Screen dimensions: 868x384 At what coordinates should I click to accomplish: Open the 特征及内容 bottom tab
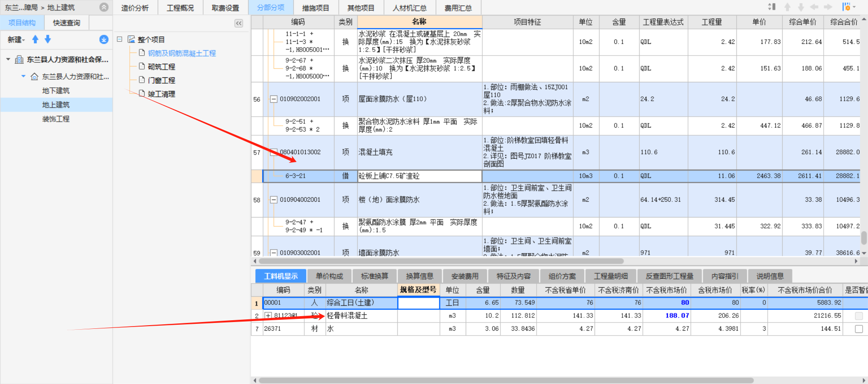click(514, 276)
